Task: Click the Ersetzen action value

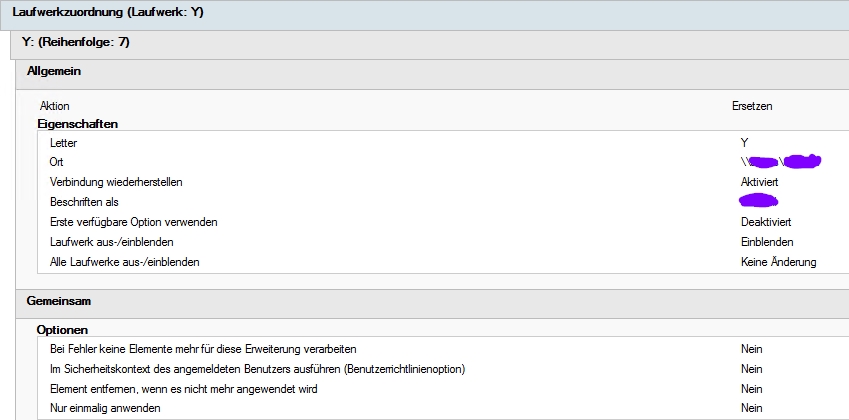Action: (752, 106)
